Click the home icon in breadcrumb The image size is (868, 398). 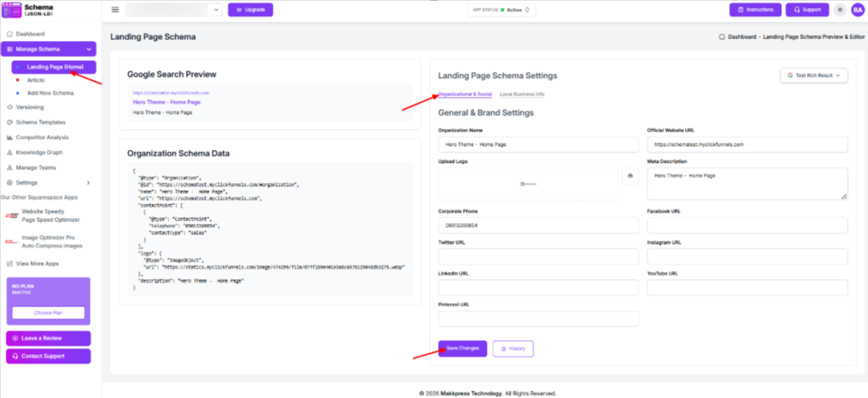tap(723, 37)
